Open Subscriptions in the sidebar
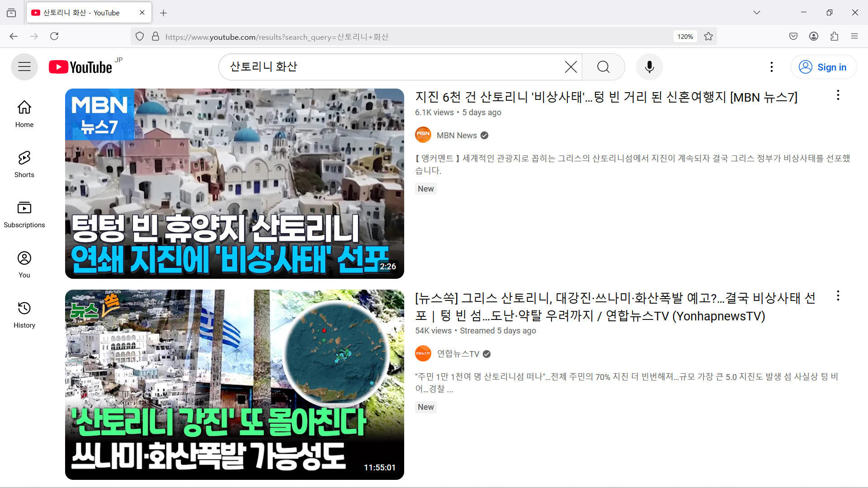Image resolution: width=868 pixels, height=488 pixels. (x=24, y=214)
